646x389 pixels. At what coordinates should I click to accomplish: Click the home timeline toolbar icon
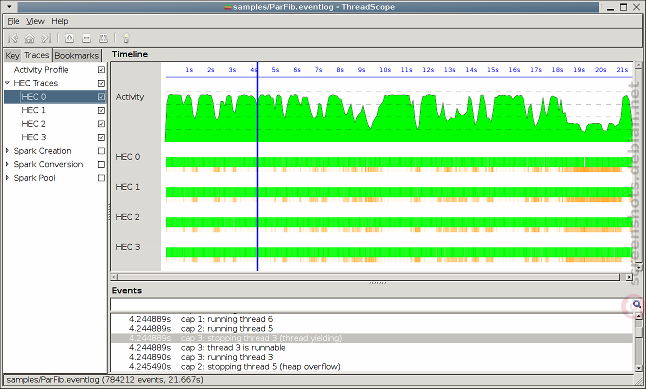29,38
